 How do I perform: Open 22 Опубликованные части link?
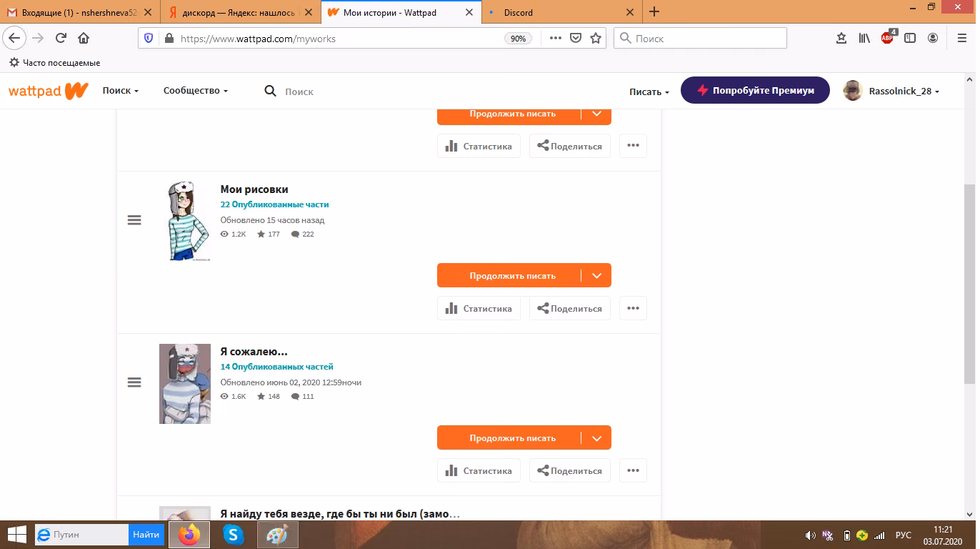[274, 204]
